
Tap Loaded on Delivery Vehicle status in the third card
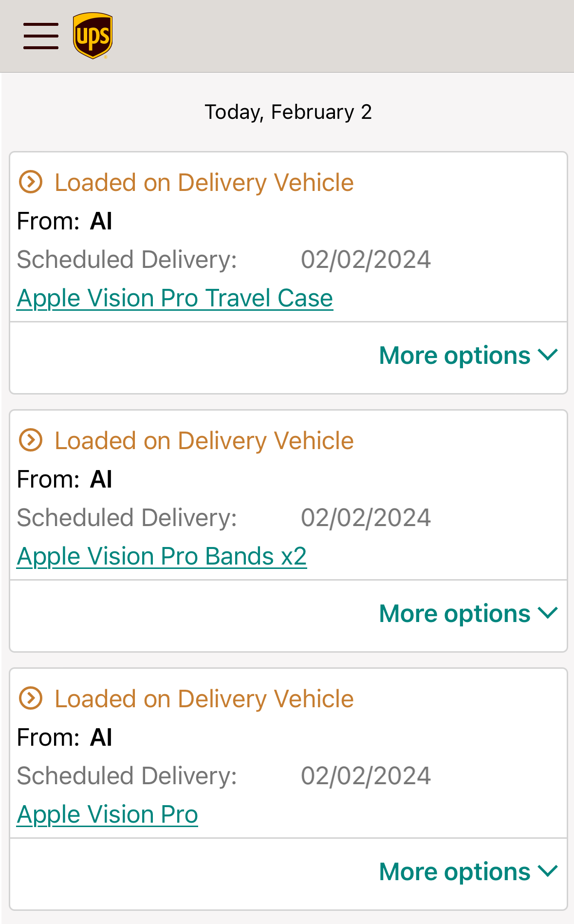pyautogui.click(x=204, y=699)
